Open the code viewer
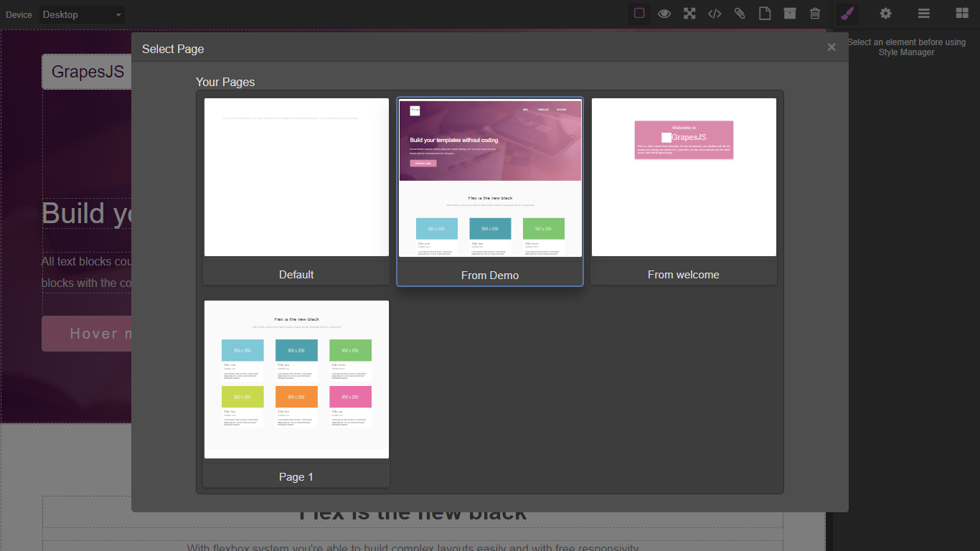The image size is (980, 551). click(x=715, y=14)
